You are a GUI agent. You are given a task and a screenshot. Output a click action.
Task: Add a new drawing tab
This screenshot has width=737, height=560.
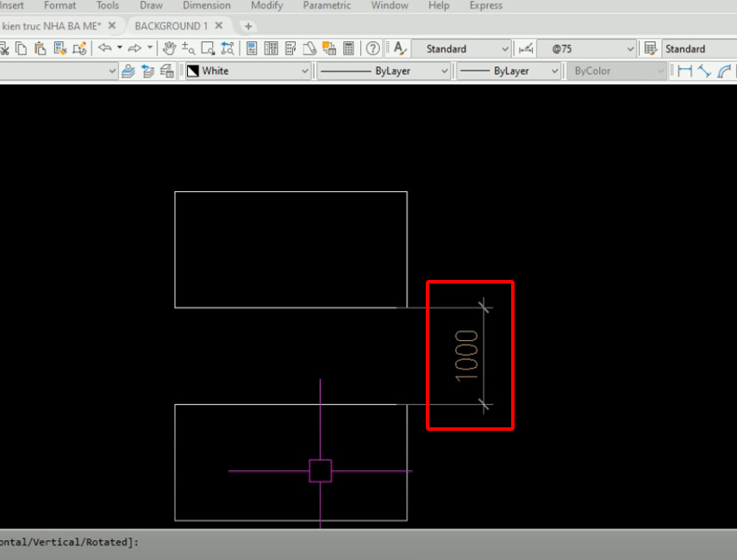(248, 26)
